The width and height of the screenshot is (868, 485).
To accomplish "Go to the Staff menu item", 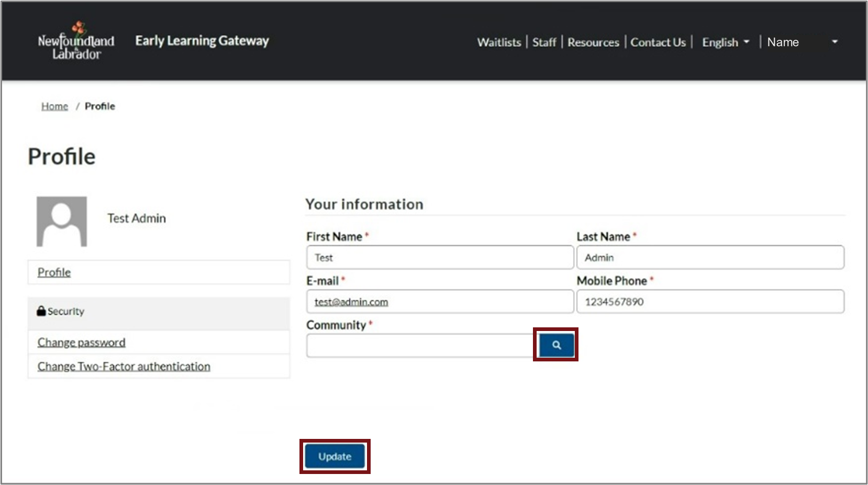I will pos(544,42).
